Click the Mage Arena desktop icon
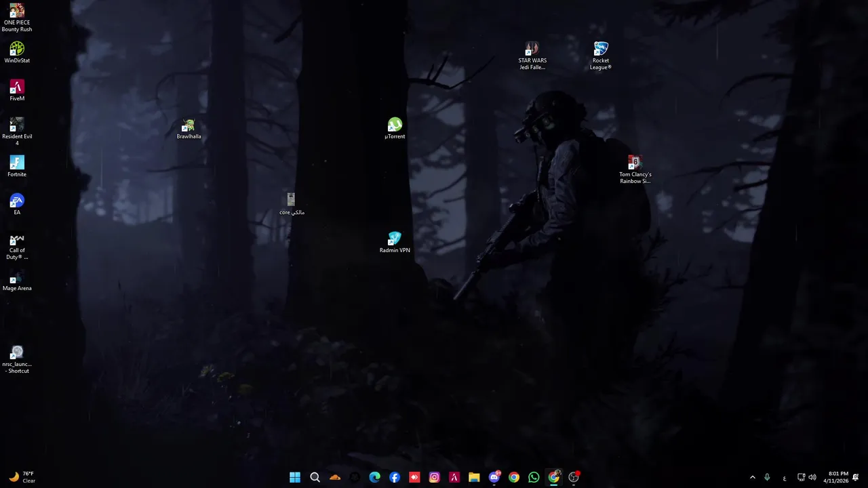Screen dimensions: 868x488 point(17,280)
